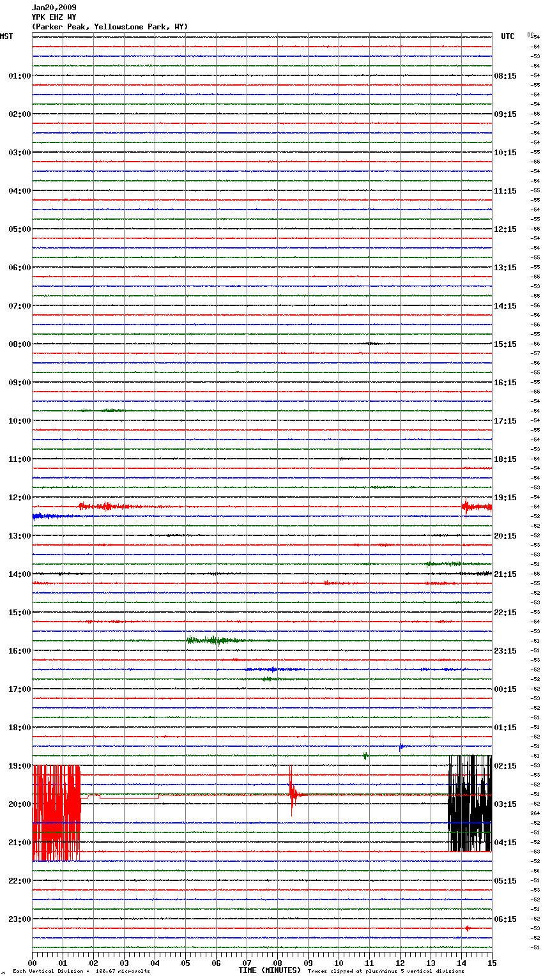Click the date label Jan20,2009
The height and width of the screenshot is (980, 543).
click(54, 8)
